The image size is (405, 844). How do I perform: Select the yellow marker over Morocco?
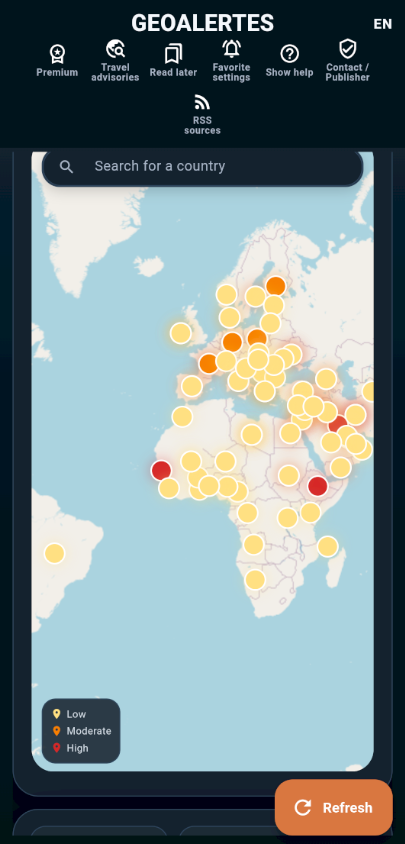pos(183,417)
